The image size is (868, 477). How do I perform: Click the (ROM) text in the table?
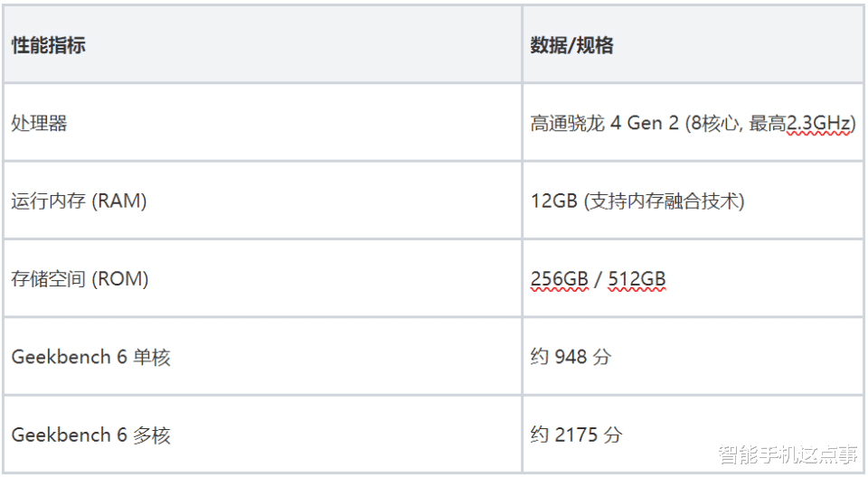(x=120, y=279)
